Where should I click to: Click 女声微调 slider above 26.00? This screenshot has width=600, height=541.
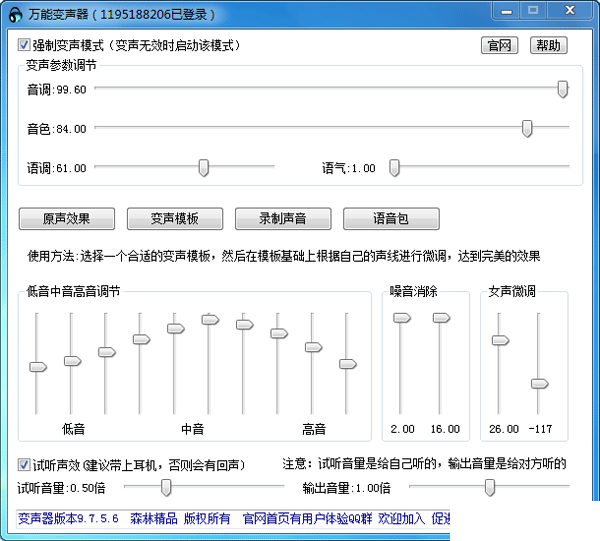500,340
